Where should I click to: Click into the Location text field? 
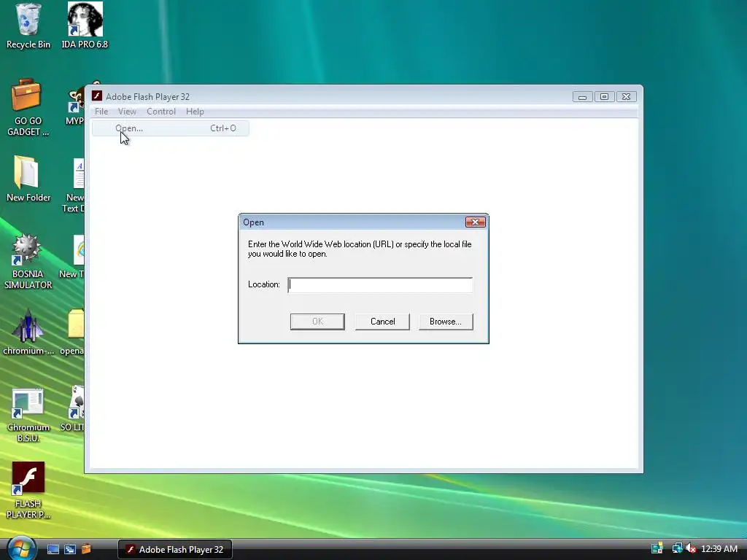coord(380,285)
